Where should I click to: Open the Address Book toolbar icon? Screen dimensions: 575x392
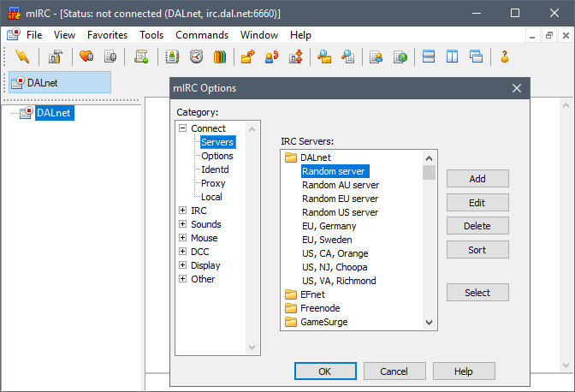(x=172, y=56)
